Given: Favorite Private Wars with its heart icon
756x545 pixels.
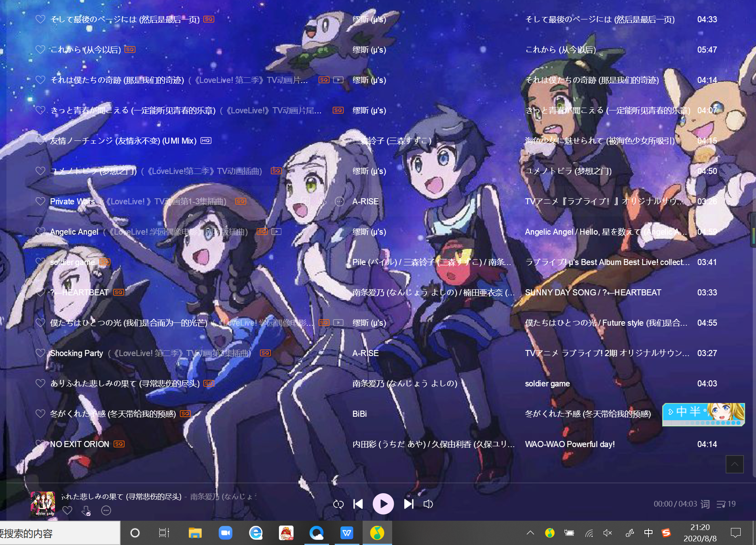Looking at the screenshot, I should (x=40, y=201).
